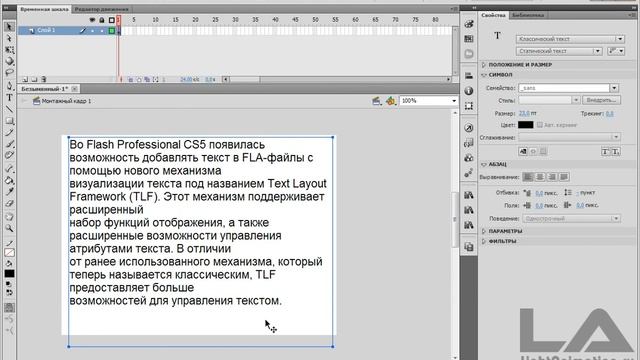This screenshot has width=640, height=360.
Task: Select the Eyedropper tool
Action: point(9,192)
